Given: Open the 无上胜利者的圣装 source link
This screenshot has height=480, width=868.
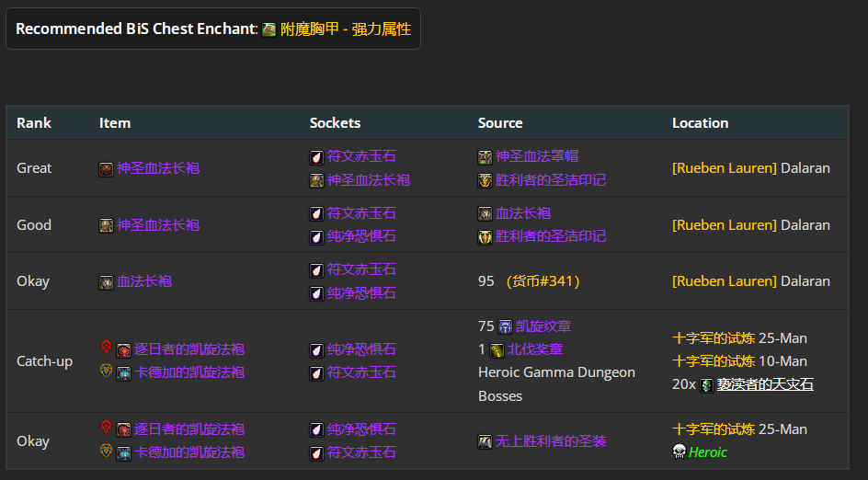Looking at the screenshot, I should [551, 441].
